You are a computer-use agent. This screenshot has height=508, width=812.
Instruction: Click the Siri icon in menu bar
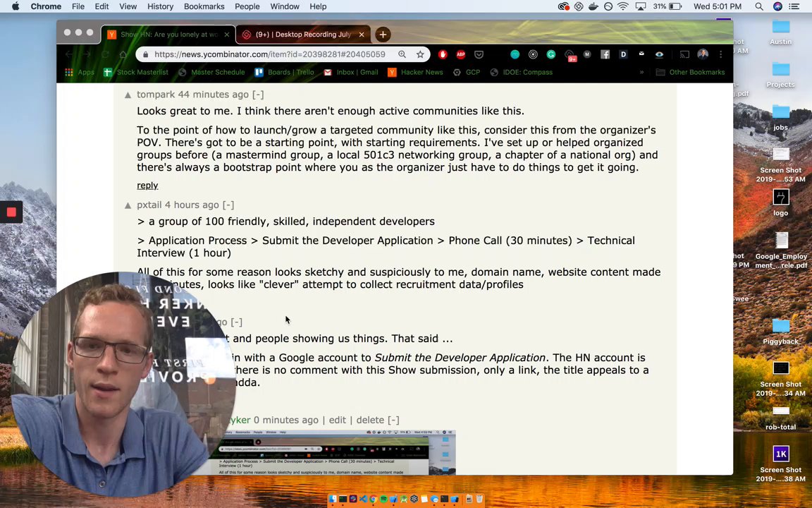point(777,6)
